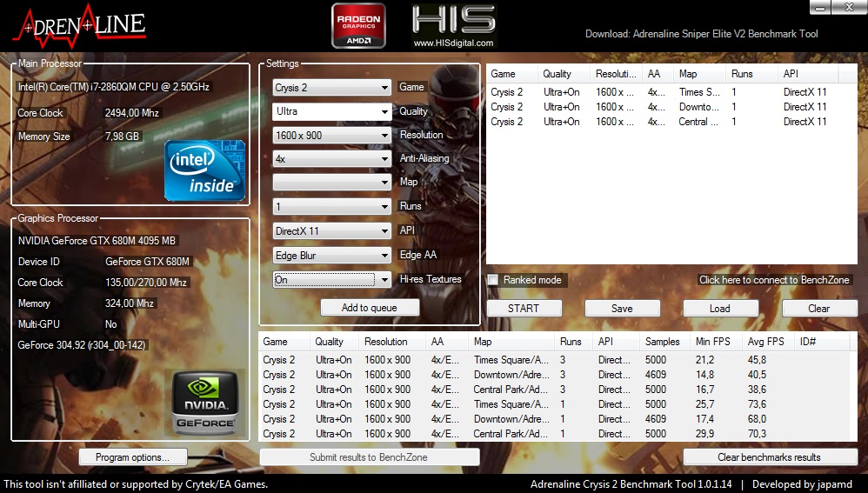
Task: Minimize the benchmark tool window
Action: (x=820, y=7)
